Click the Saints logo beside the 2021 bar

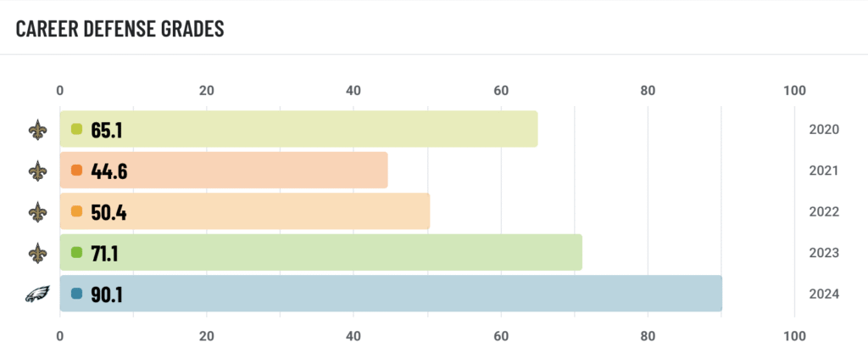coord(37,171)
